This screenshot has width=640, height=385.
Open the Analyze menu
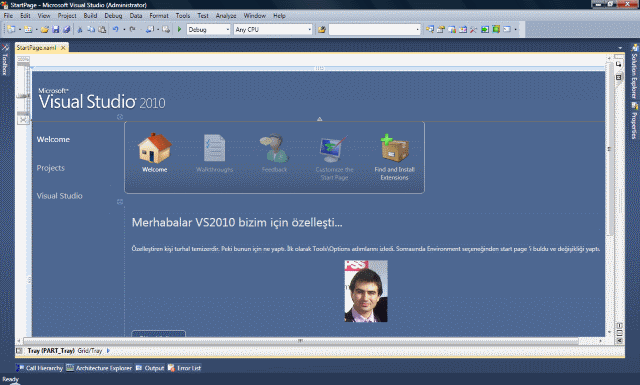(226, 16)
